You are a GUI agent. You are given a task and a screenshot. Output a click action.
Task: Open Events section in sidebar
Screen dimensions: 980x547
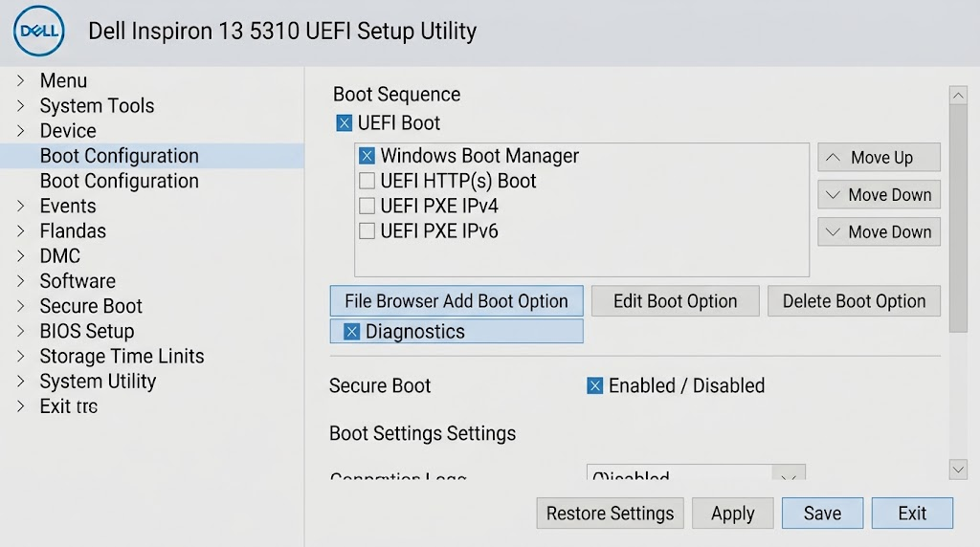coord(68,206)
